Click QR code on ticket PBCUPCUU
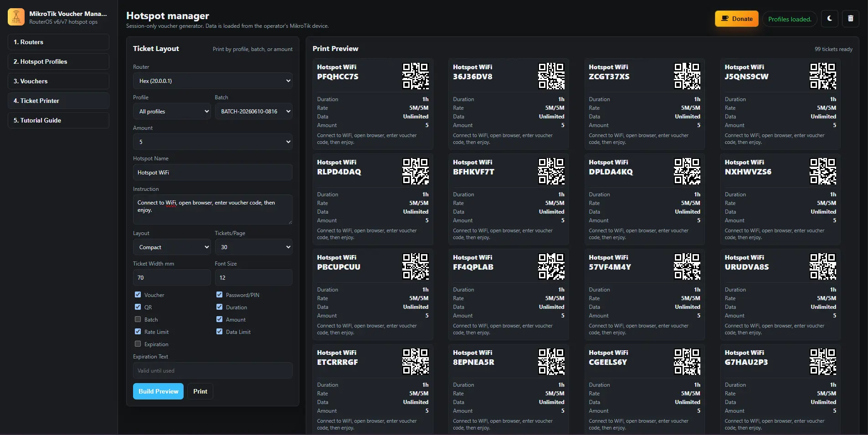868x435 pixels. (x=416, y=266)
